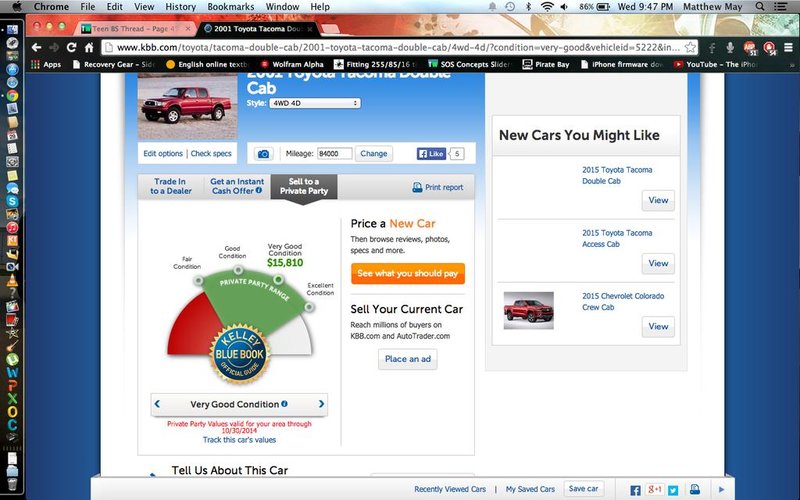This screenshot has width=800, height=500.
Task: Click the Good Condition marker on gauge
Action: [238, 269]
